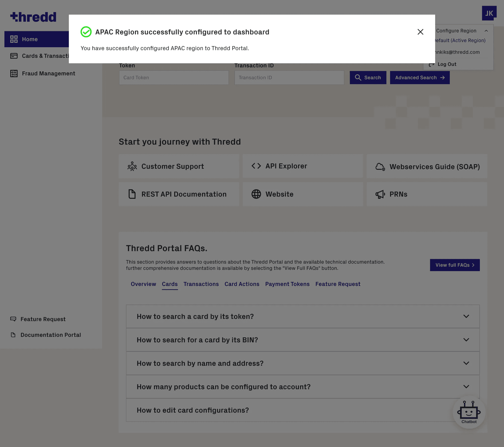Close the APAC Region success notification
This screenshot has height=447, width=504.
[x=420, y=31]
